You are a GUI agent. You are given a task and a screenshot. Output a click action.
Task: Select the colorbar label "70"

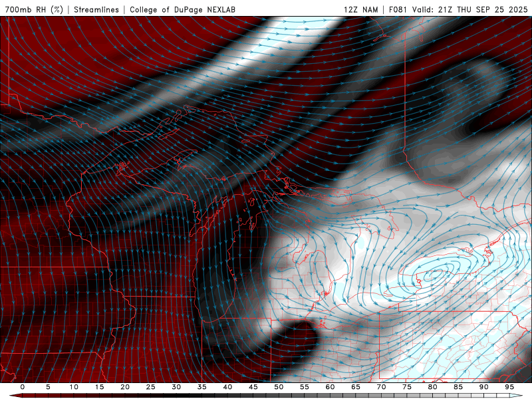[381, 387]
